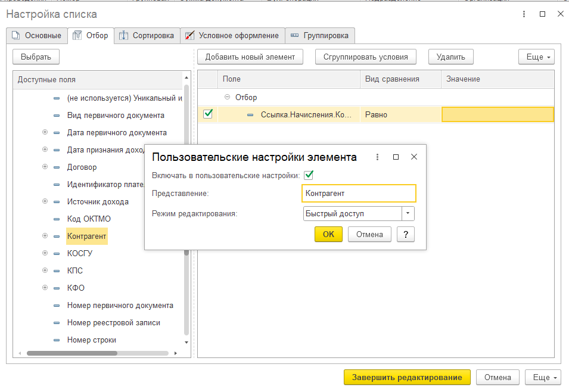Click the field icon next to Номер строки
The height and width of the screenshot is (392, 569).
pos(57,340)
